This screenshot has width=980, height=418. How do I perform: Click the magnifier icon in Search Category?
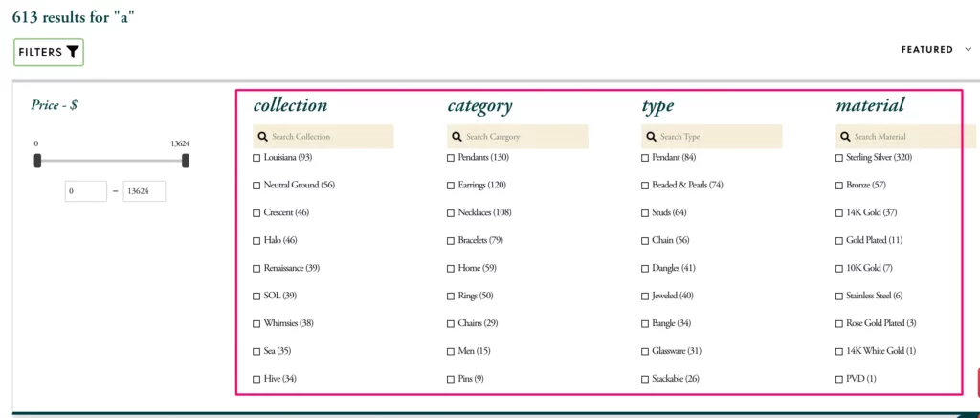[457, 137]
